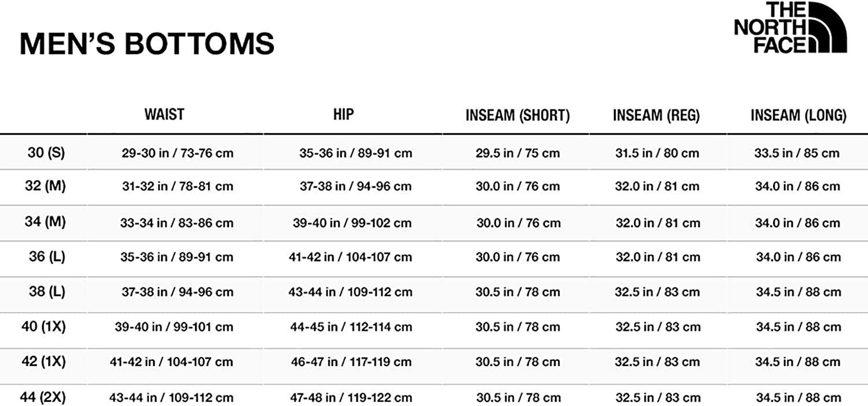Select the 47-48 in / 119-122 cm hip cell
868x406 pixels.
coord(351,398)
